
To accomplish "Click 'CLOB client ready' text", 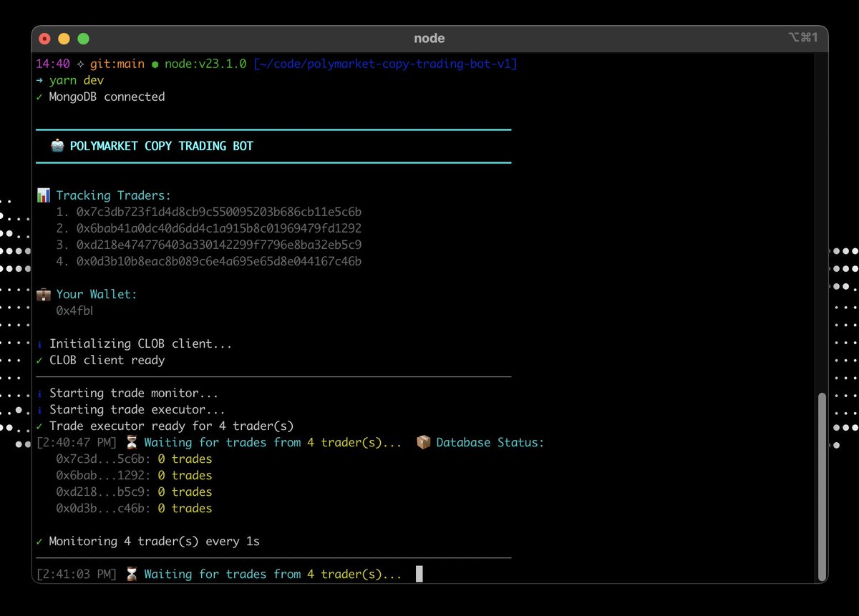I will tap(107, 360).
